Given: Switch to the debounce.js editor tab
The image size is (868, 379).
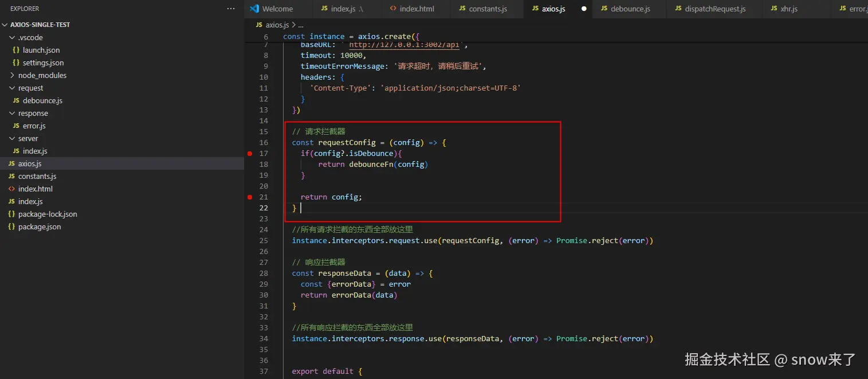Looking at the screenshot, I should (630, 9).
